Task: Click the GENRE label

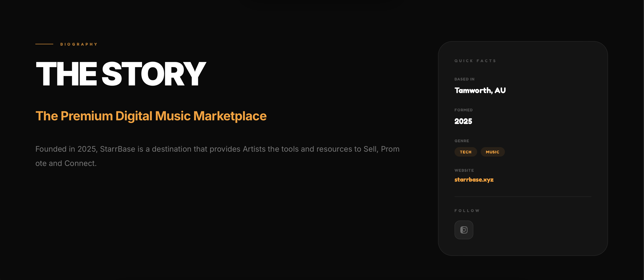Action: point(461,141)
